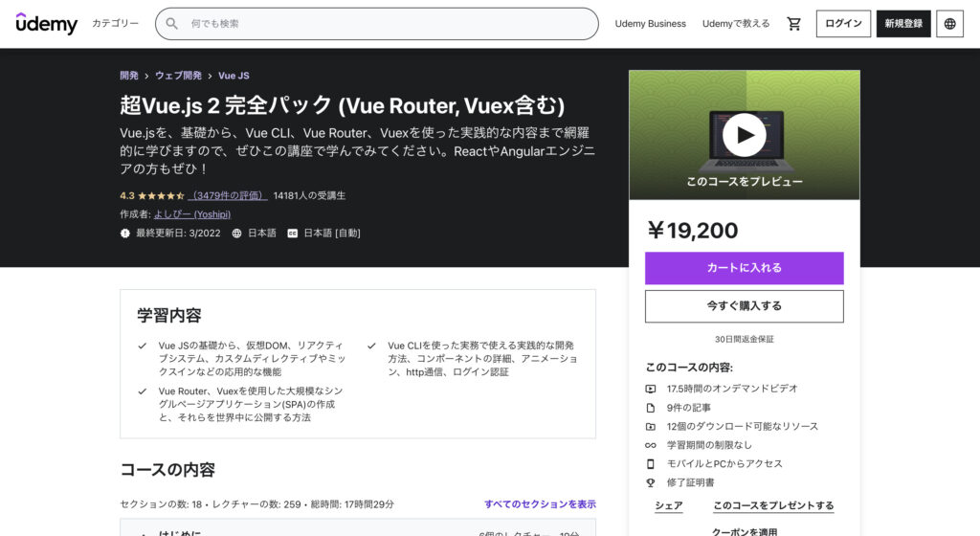Play the course preview video
Image resolution: width=980 pixels, height=536 pixels.
pos(744,134)
